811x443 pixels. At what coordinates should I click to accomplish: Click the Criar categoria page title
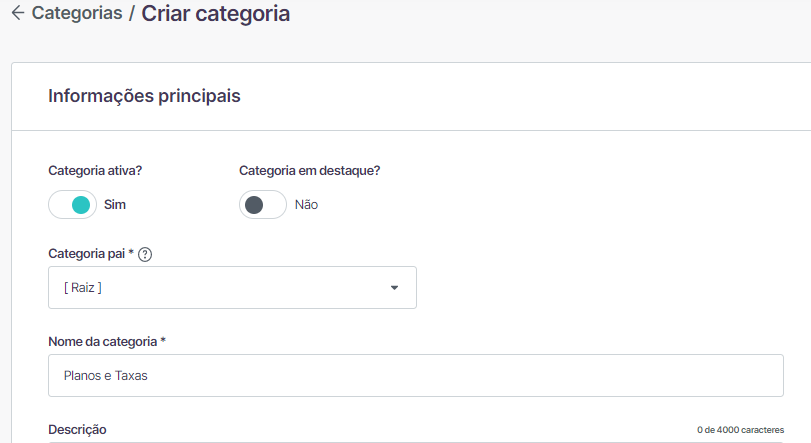coord(216,13)
